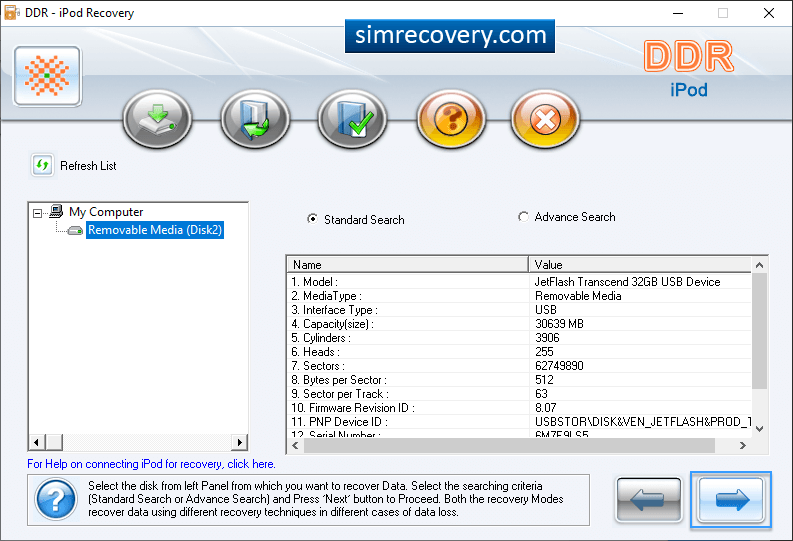
Task: Click the '62749890' value
Action: point(559,366)
